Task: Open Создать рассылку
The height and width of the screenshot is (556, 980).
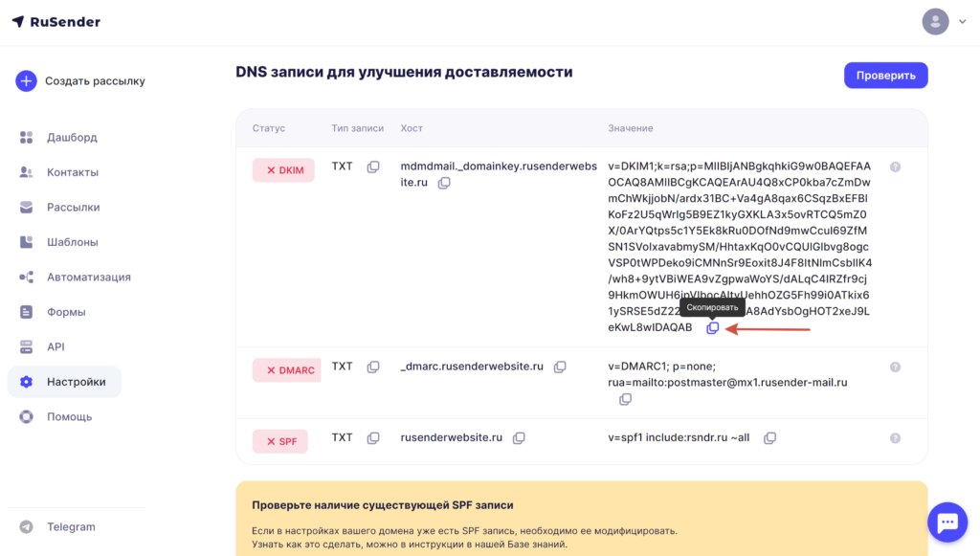Action: point(95,81)
